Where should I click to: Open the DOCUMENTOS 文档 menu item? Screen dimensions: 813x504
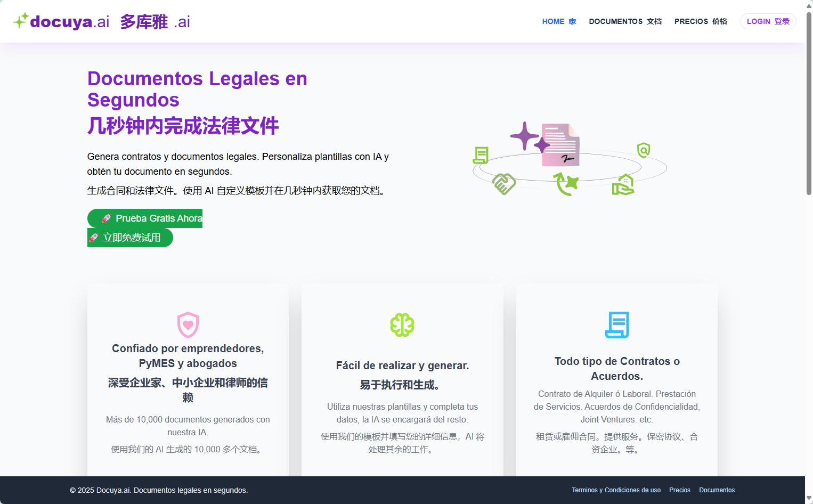point(625,21)
